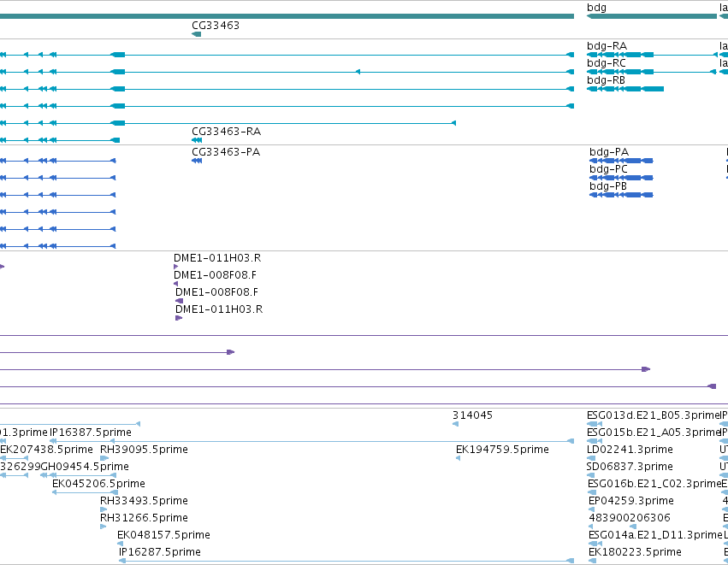This screenshot has height=565, width=728.
Task: Select the CG33463-RA transcript label
Action: (226, 132)
